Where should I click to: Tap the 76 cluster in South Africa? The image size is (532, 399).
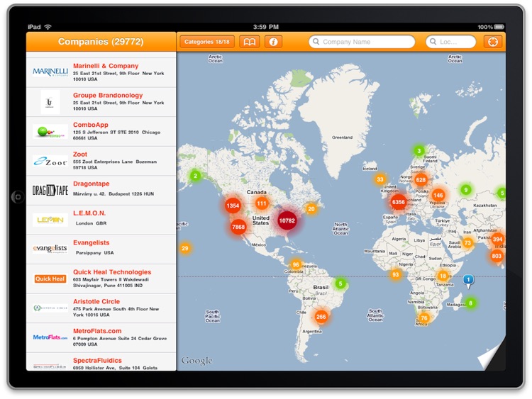[424, 317]
